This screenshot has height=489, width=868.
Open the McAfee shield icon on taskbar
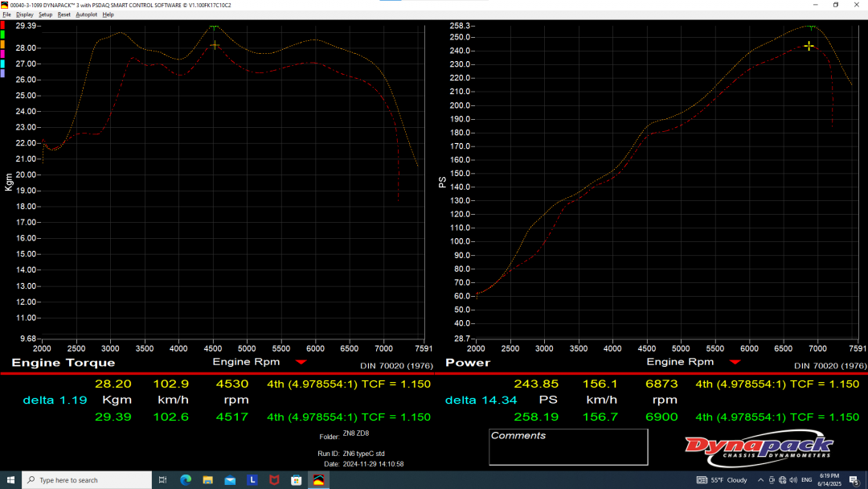tap(274, 479)
